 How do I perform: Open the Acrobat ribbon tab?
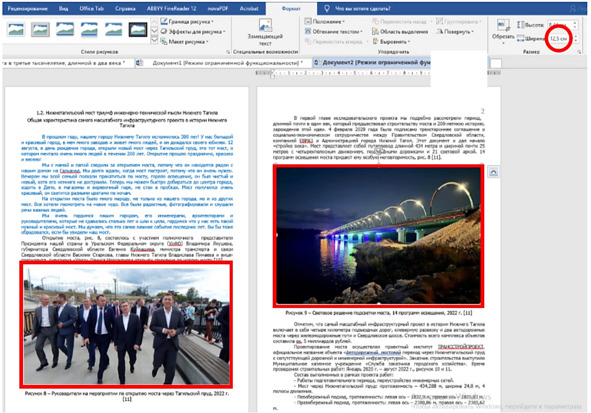click(x=249, y=8)
